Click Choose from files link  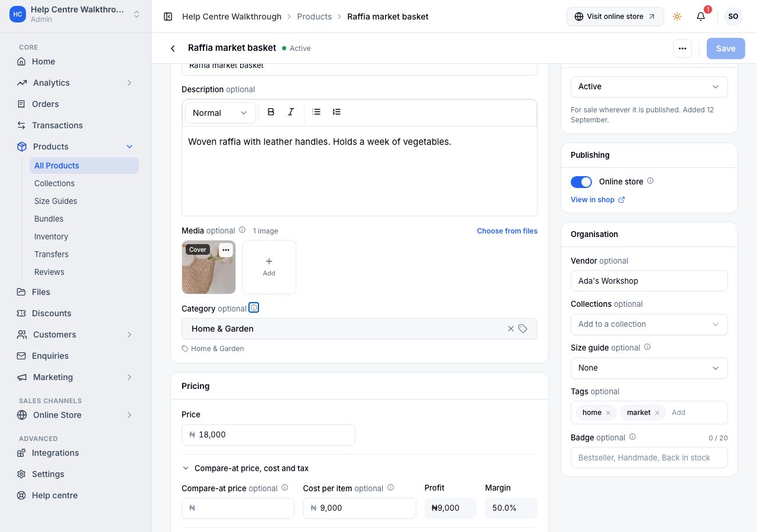(x=507, y=231)
